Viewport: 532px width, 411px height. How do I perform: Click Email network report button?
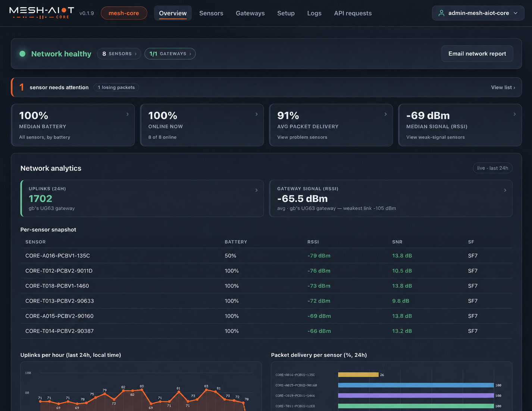coord(477,54)
